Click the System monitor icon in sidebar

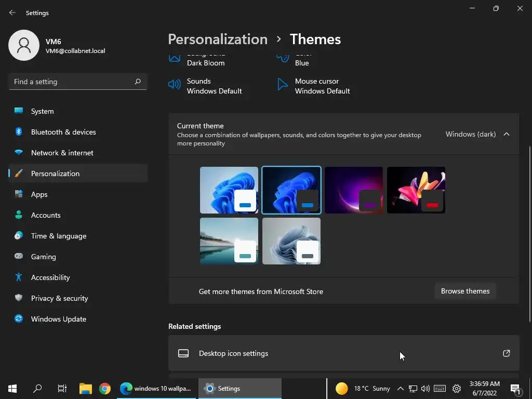click(19, 111)
